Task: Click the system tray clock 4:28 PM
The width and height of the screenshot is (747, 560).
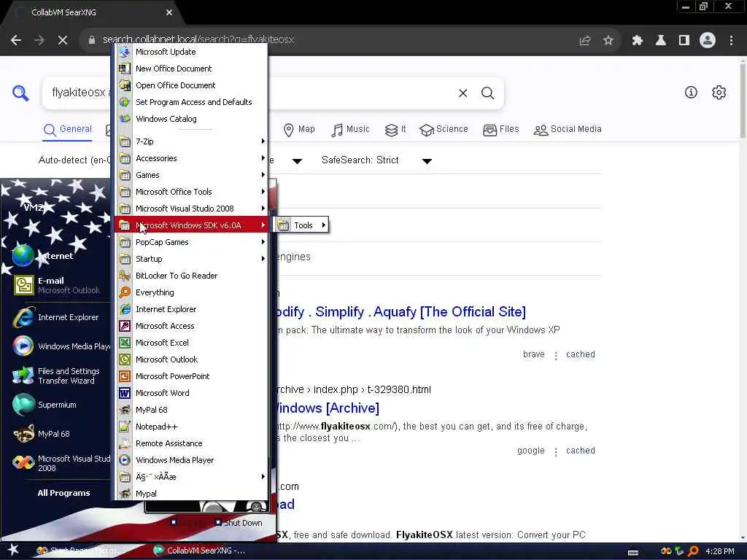Action: (720, 551)
